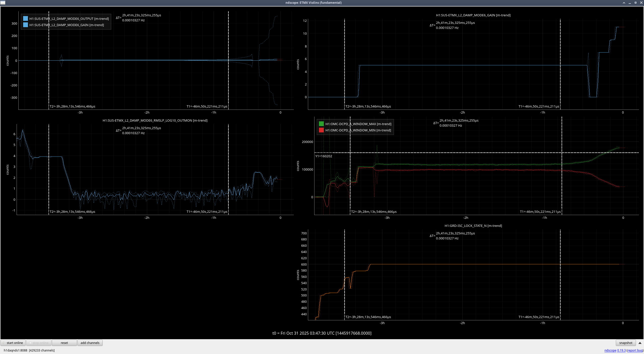644x354 pixels.
Task: Click the MODE6_GAIN plot title at top right
Action: click(473, 15)
